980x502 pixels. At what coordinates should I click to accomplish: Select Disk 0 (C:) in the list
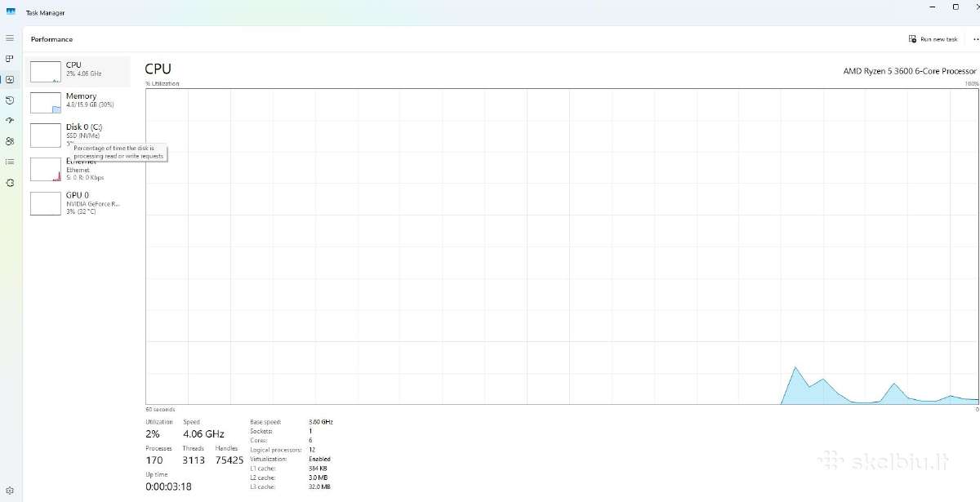pyautogui.click(x=79, y=134)
